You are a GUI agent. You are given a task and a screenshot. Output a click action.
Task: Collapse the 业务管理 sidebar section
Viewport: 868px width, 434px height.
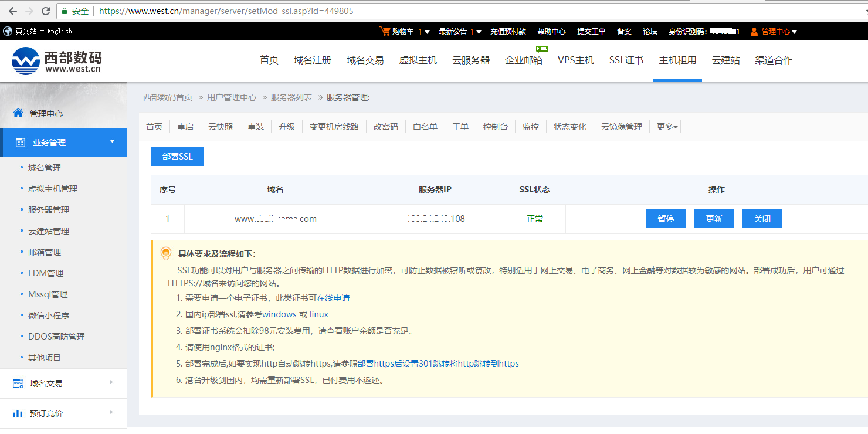[112, 142]
